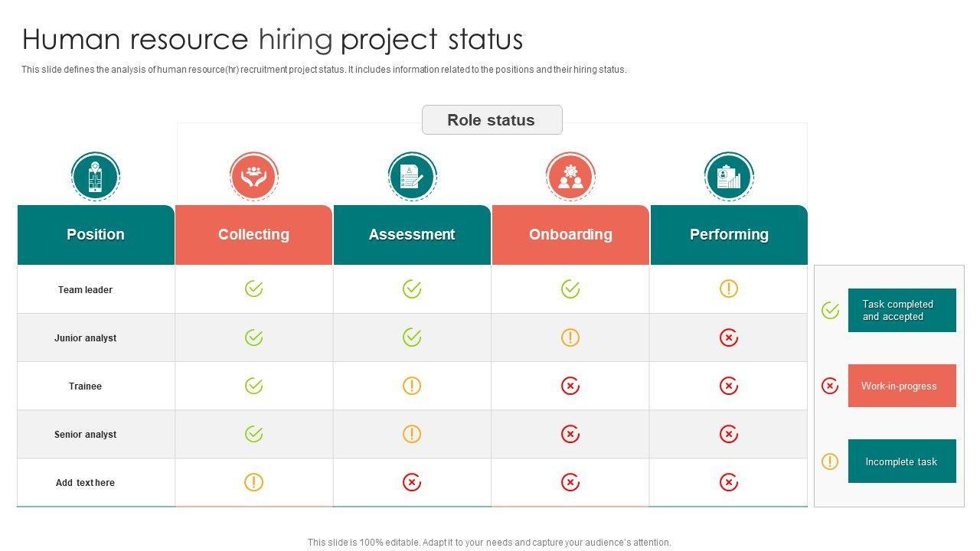The image size is (980, 551).
Task: Click the slide title text
Action: coord(273,39)
